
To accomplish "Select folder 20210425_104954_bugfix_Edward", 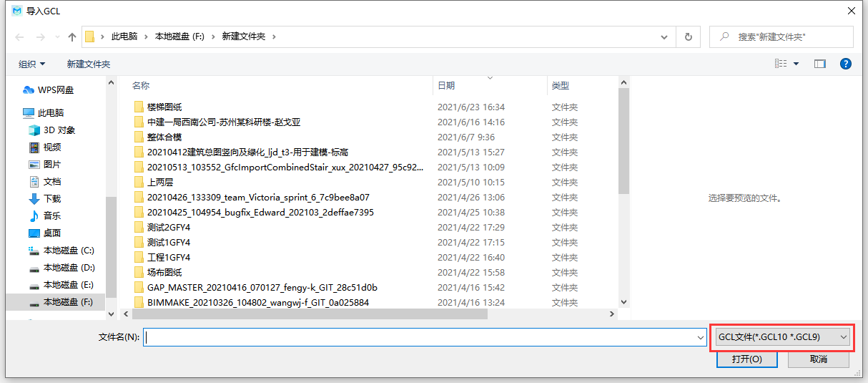I will [260, 213].
